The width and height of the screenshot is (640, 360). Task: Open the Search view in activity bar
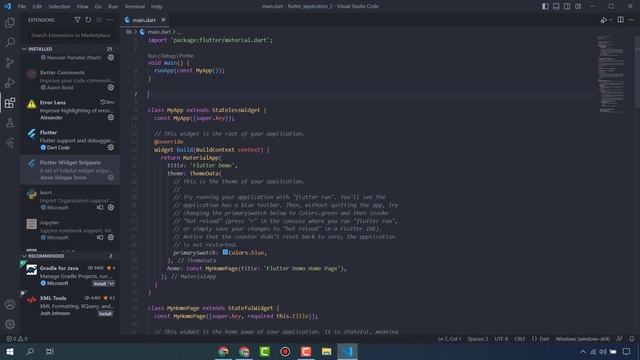tap(10, 42)
